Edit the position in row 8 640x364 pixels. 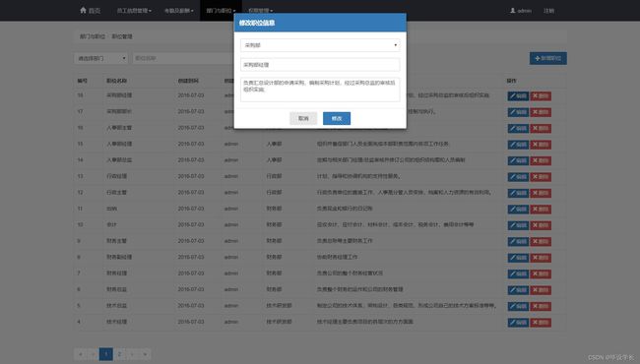tap(518, 258)
